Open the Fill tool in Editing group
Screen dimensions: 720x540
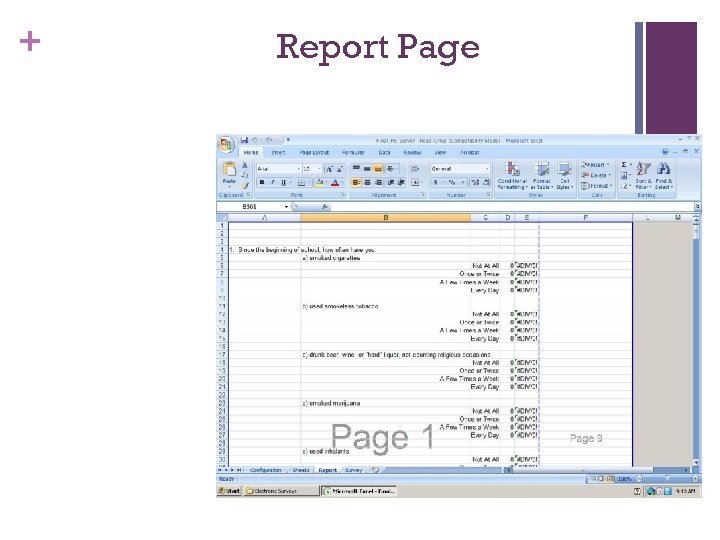[624, 176]
